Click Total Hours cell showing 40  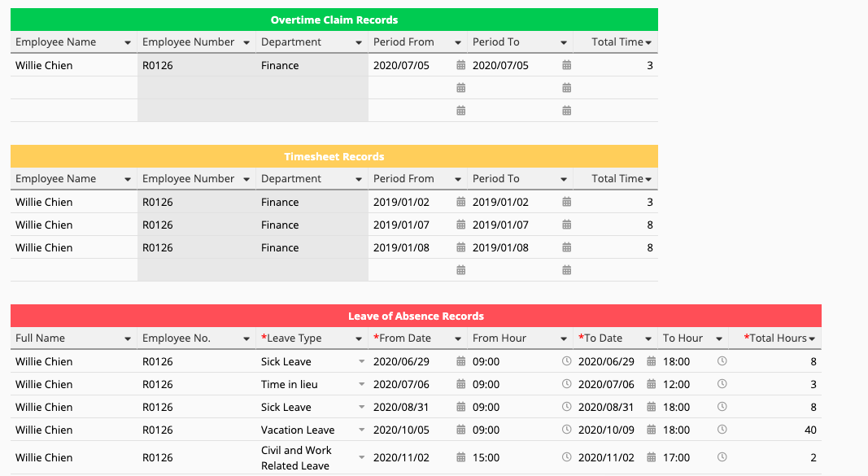pos(774,430)
